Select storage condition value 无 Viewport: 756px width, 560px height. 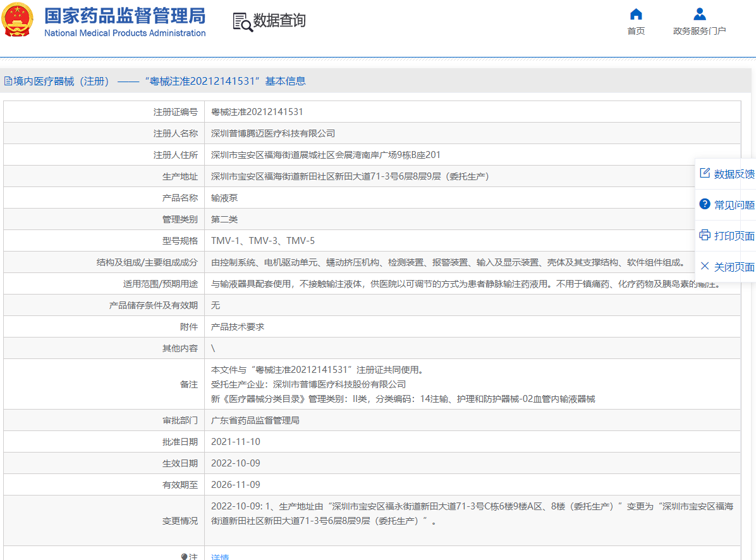click(216, 305)
